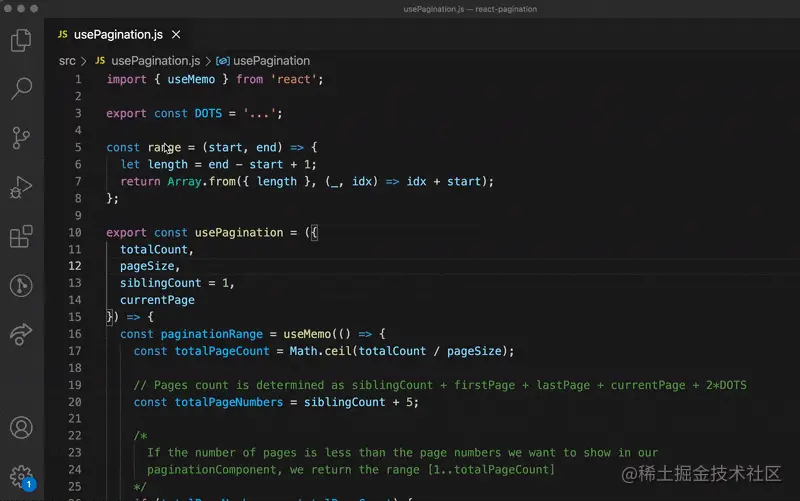Click the siblingCount parameter on line 13
The image size is (800, 501).
[x=161, y=283]
